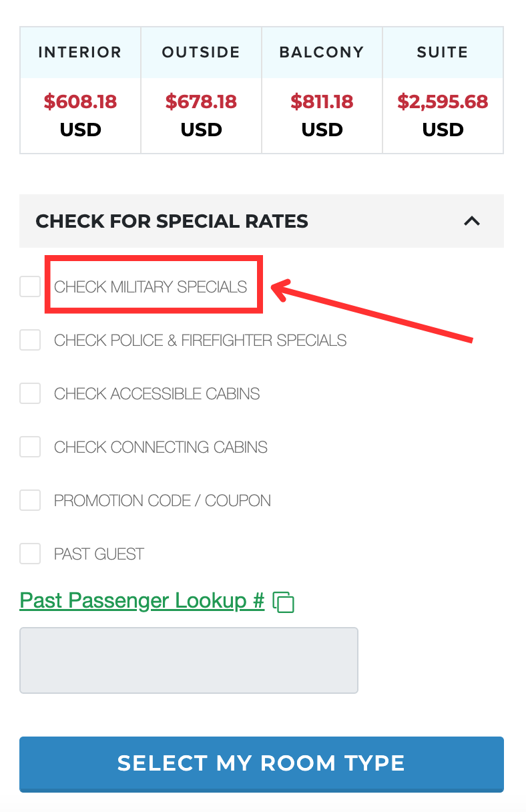The width and height of the screenshot is (526, 812).
Task: Select the Interior cabin column header
Action: [x=80, y=53]
